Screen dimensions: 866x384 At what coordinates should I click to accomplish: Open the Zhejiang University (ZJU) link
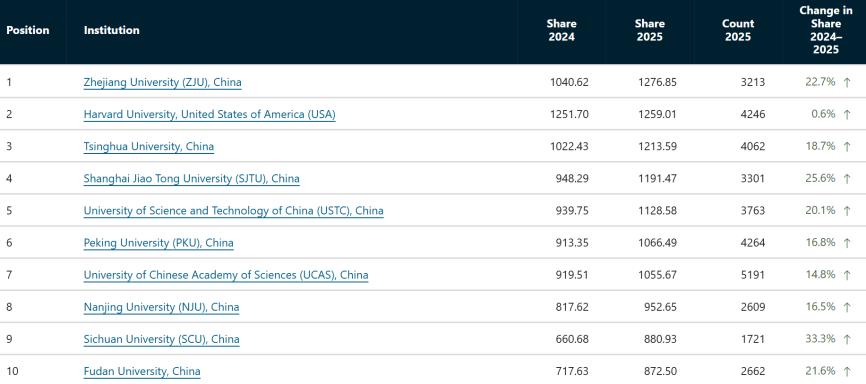(162, 82)
